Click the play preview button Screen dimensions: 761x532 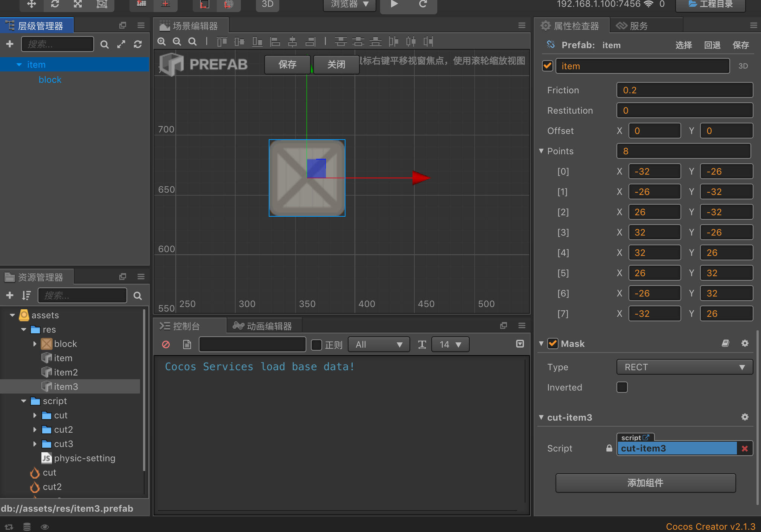(x=394, y=4)
